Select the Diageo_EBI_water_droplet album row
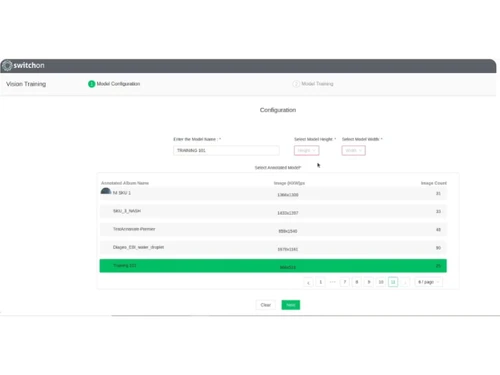This screenshot has width=500, height=375. (273, 248)
